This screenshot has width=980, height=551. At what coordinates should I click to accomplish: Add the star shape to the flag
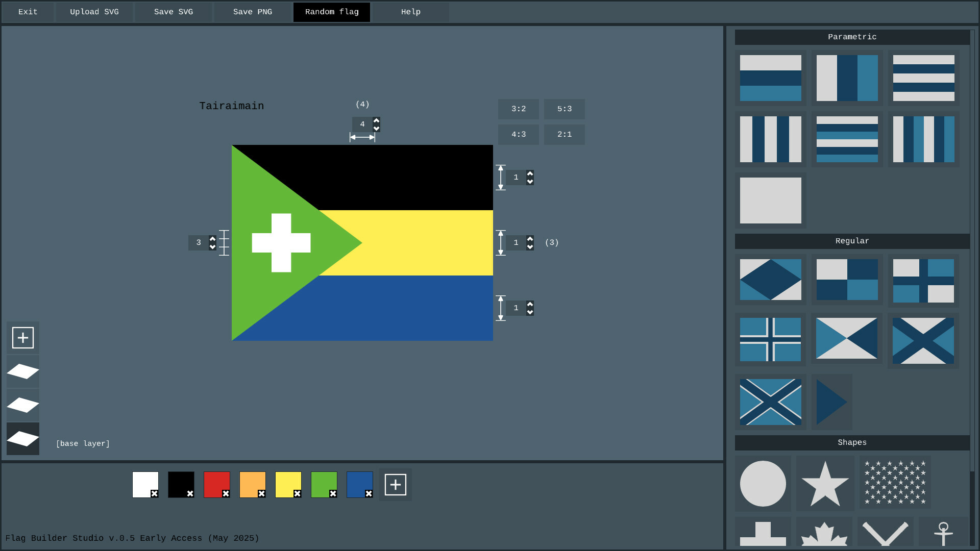click(x=825, y=484)
